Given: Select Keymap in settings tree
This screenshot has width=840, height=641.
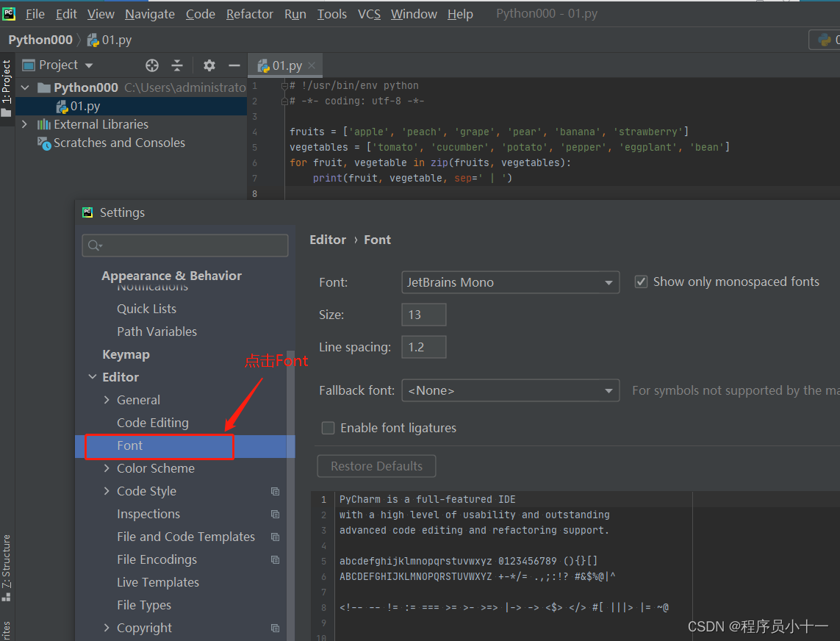Looking at the screenshot, I should [126, 355].
